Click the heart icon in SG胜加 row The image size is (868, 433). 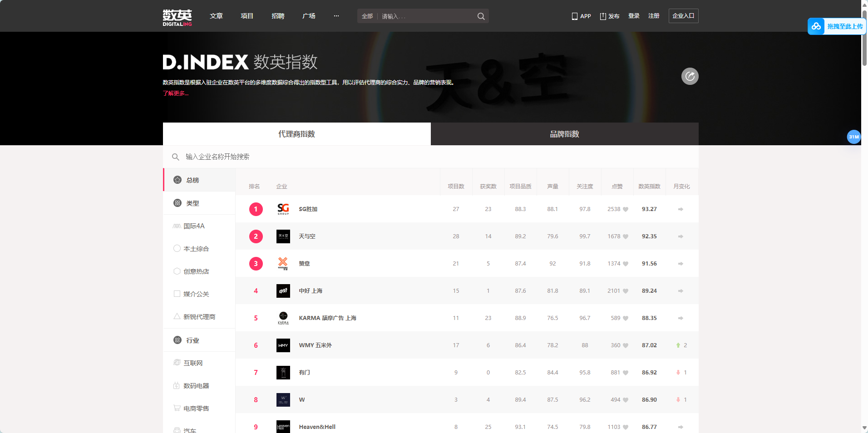point(626,209)
